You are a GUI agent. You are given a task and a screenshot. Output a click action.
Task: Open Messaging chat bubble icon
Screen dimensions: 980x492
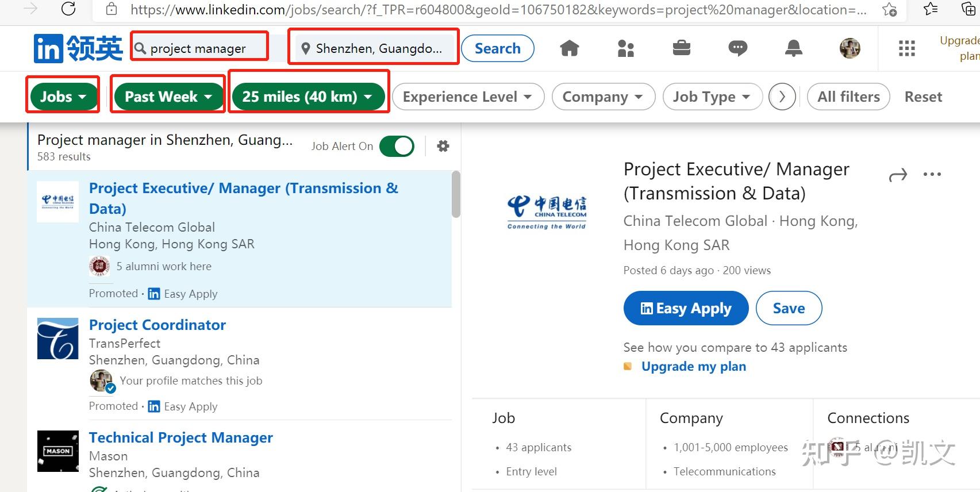(737, 48)
